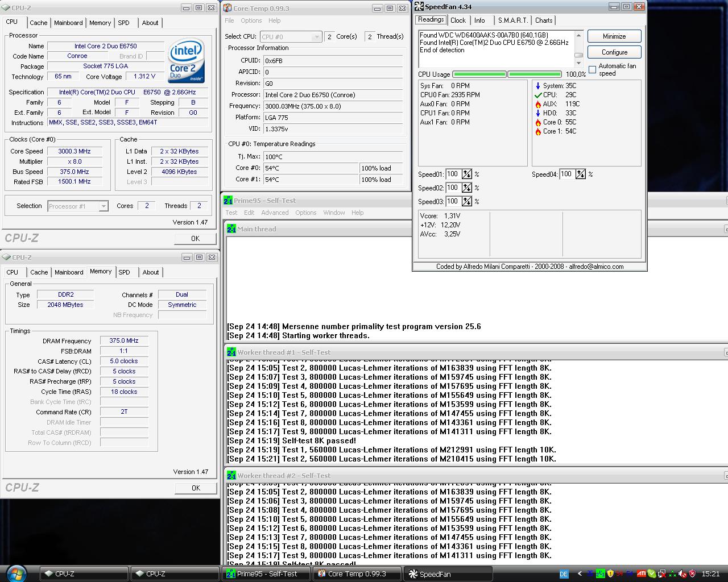Screen dimensions: 728x582
Task: Click the Tj. Max 100°C value in Core Temp
Action: click(333, 156)
